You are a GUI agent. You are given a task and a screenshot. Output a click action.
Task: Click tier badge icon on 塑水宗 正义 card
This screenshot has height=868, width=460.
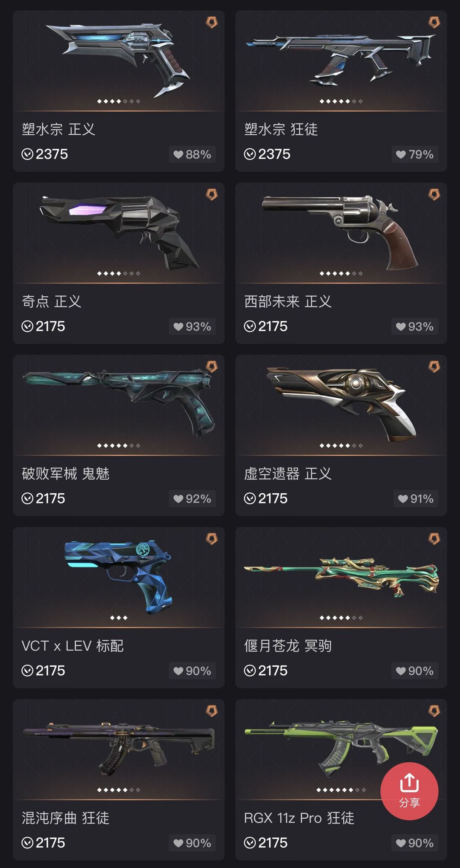[212, 22]
